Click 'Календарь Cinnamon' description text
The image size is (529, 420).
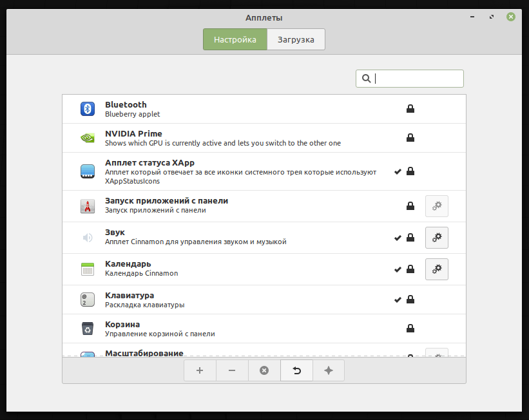click(x=141, y=273)
